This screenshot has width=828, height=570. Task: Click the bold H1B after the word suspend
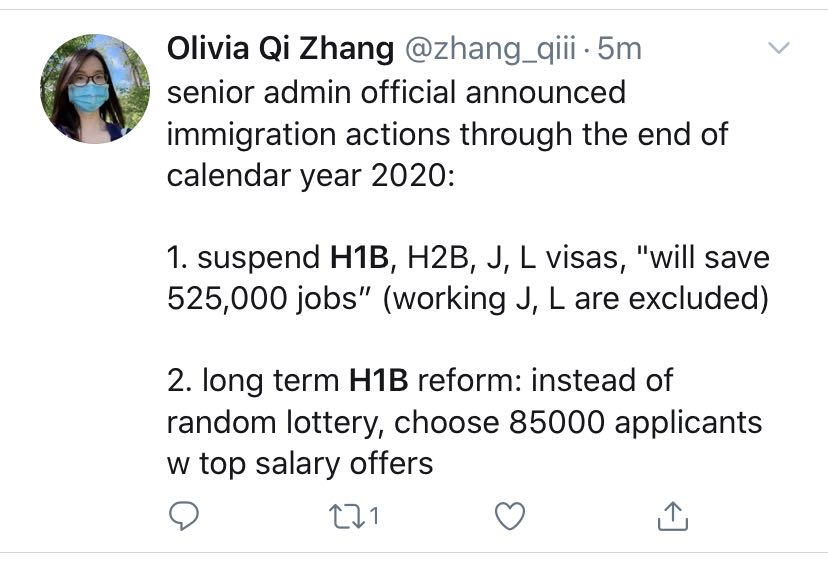[x=359, y=258]
